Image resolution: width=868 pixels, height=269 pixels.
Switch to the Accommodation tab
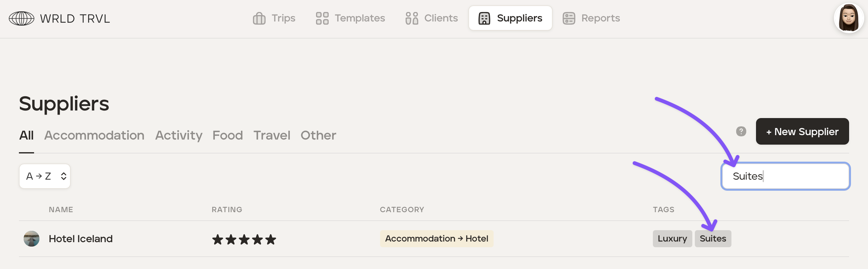click(x=94, y=135)
